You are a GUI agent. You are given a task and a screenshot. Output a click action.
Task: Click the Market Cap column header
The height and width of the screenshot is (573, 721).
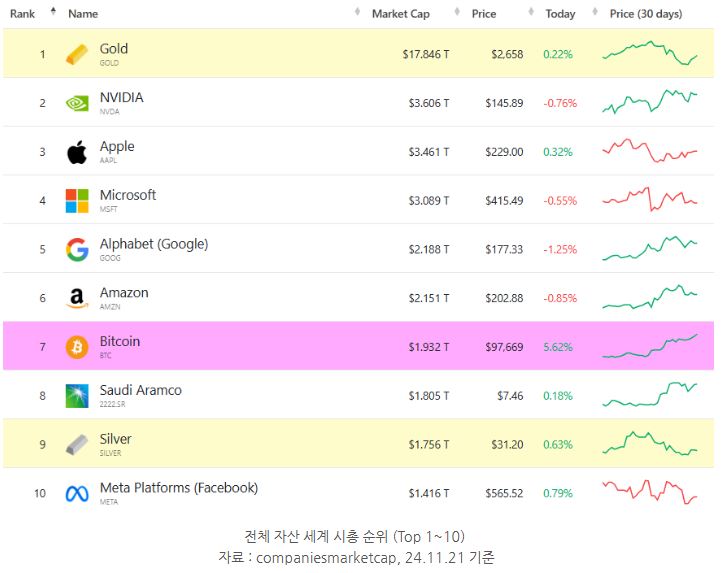pyautogui.click(x=401, y=14)
